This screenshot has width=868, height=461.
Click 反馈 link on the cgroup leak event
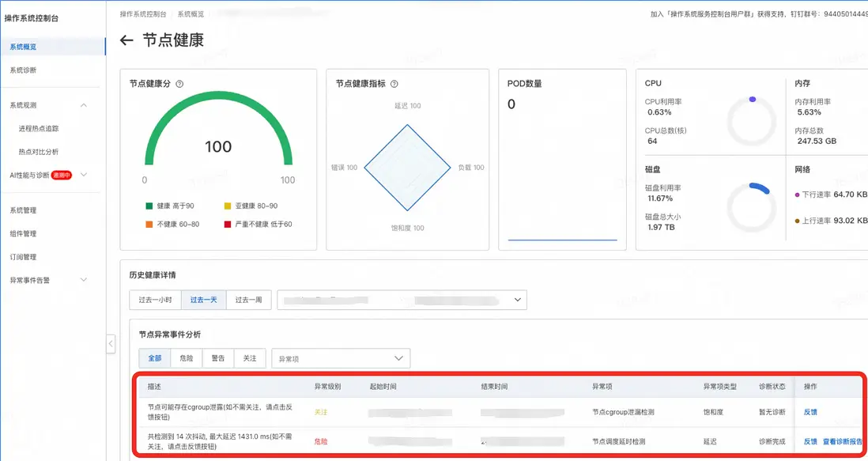[x=812, y=412]
